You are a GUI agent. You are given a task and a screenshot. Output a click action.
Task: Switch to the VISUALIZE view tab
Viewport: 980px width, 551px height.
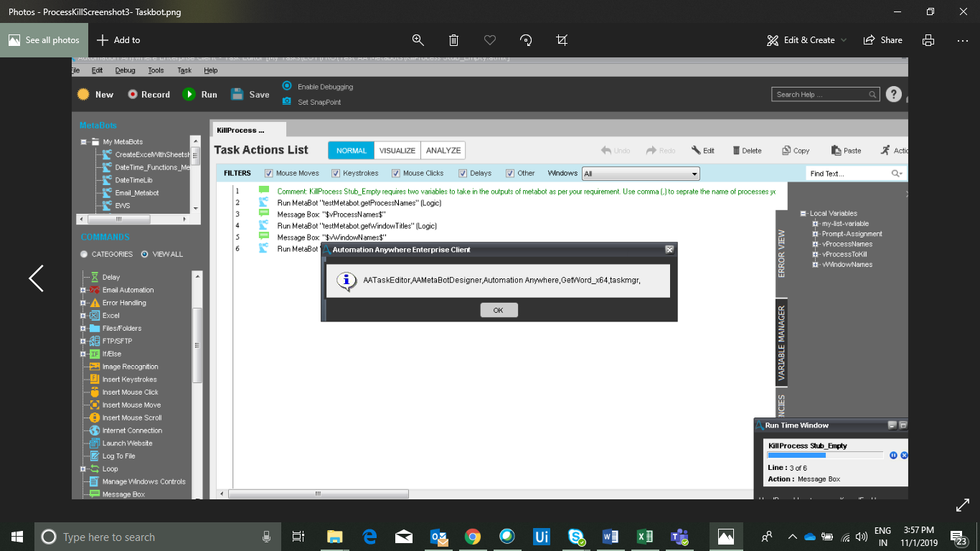[x=397, y=151]
